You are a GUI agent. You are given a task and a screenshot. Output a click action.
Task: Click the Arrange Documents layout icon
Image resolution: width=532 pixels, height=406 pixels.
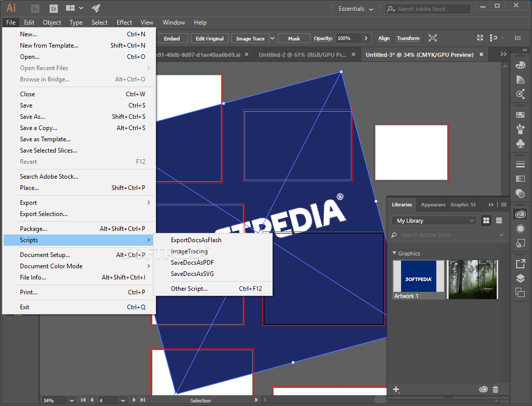coord(70,8)
